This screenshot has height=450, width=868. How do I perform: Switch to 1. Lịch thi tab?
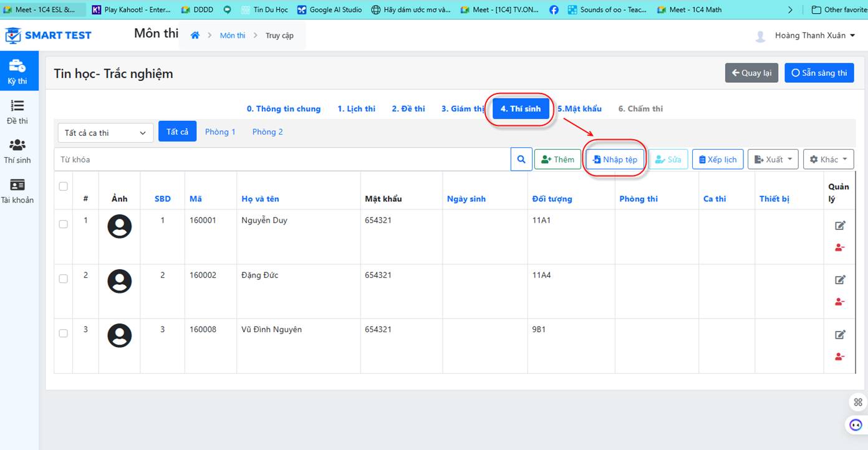pos(357,108)
